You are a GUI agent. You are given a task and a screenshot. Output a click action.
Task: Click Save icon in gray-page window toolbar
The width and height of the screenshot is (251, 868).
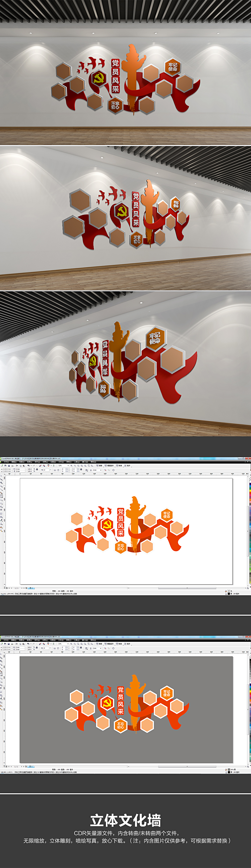pyautogui.click(x=9, y=644)
